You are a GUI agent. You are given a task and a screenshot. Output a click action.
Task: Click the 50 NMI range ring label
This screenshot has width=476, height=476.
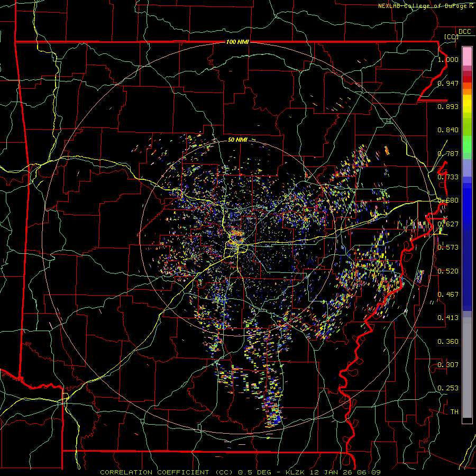point(237,140)
